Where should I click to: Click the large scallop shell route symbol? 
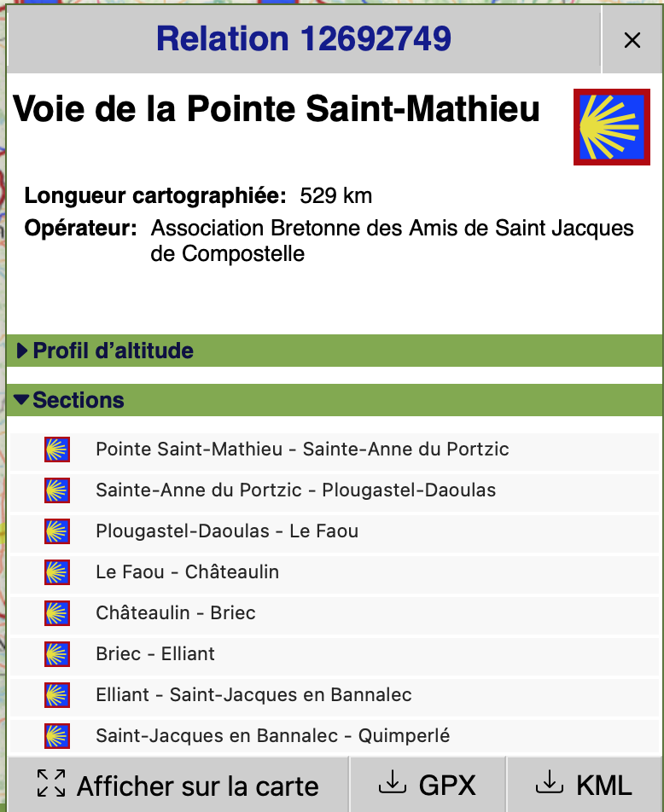pos(611,127)
